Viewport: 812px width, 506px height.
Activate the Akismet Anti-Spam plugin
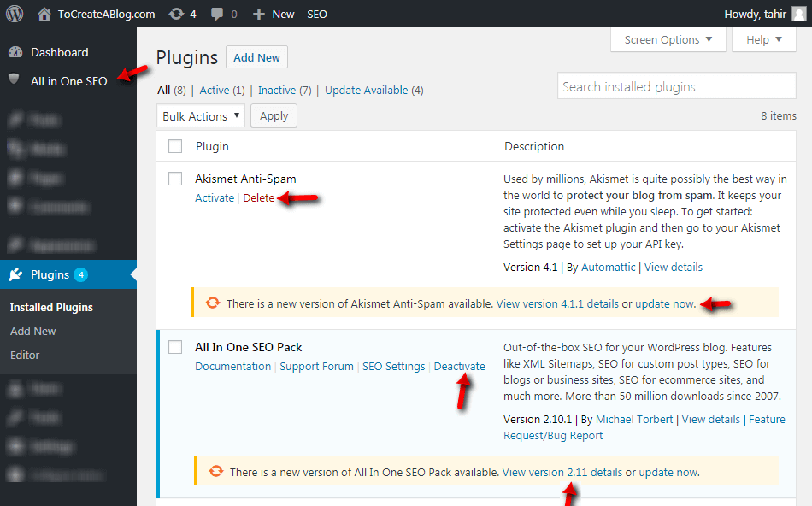pyautogui.click(x=215, y=197)
